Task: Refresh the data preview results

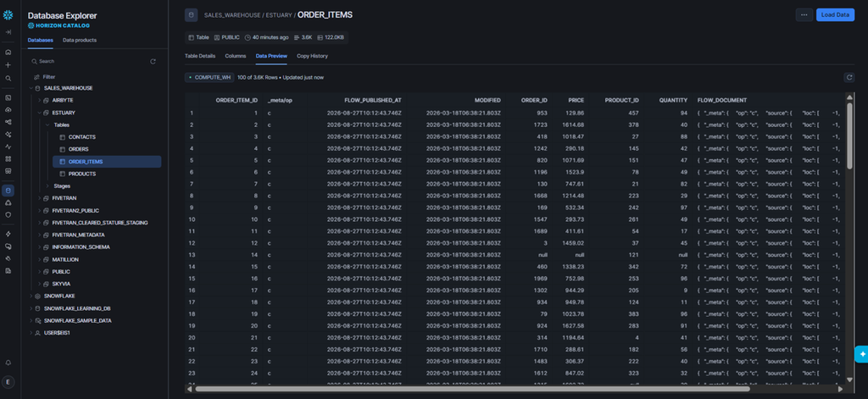Action: (848, 77)
